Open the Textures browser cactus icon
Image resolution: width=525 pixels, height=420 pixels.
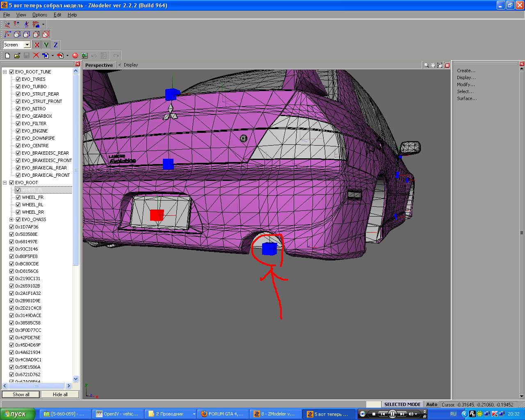point(84,55)
